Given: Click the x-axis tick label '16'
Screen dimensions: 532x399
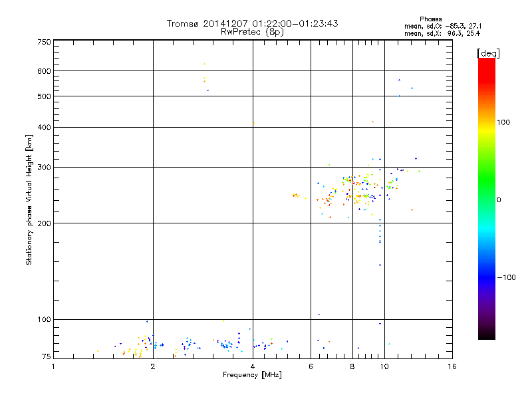Looking at the screenshot, I should click(x=452, y=366).
